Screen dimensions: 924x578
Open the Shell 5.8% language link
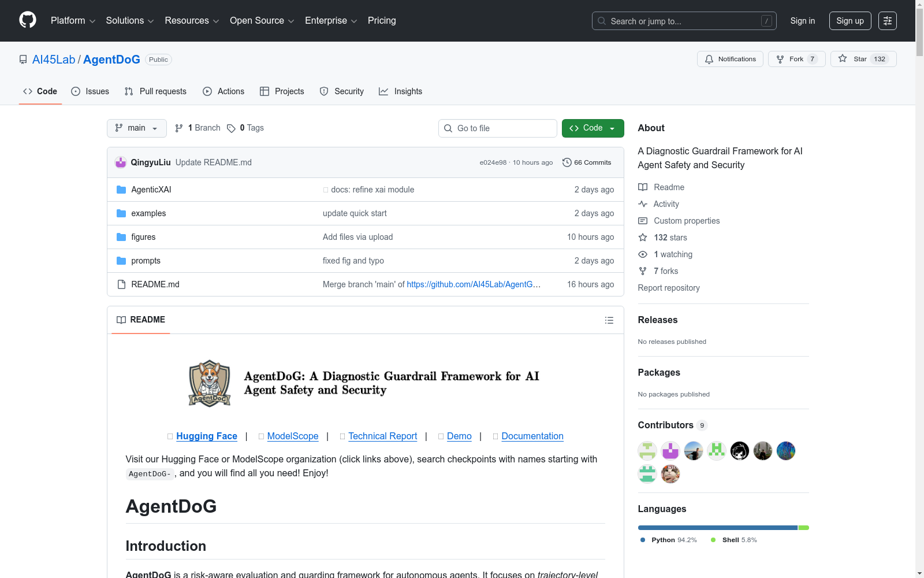click(x=734, y=540)
